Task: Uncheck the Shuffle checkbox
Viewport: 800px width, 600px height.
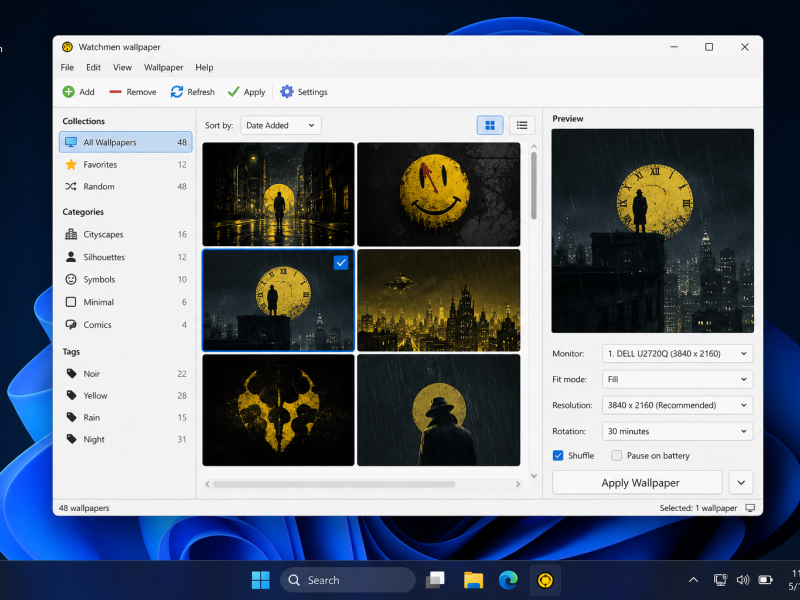Action: click(558, 456)
